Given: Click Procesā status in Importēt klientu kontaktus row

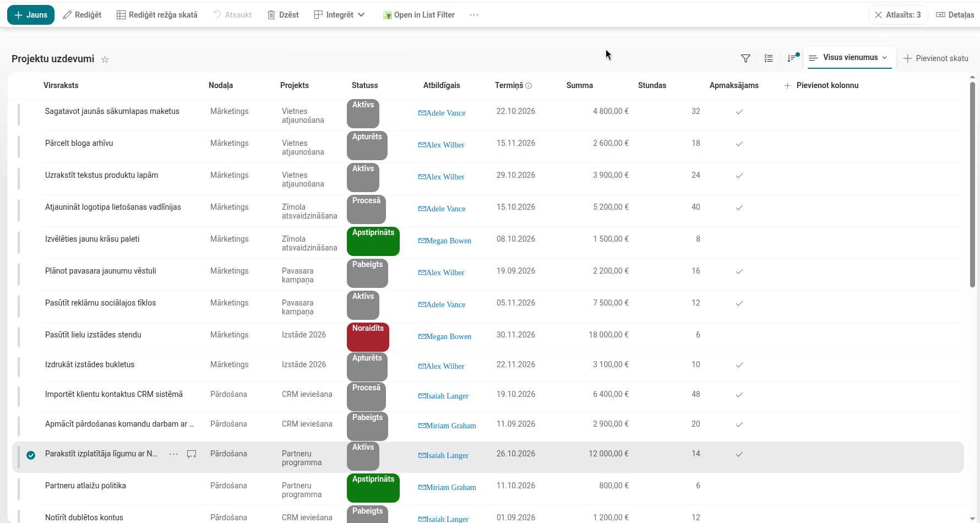Looking at the screenshot, I should (366, 396).
